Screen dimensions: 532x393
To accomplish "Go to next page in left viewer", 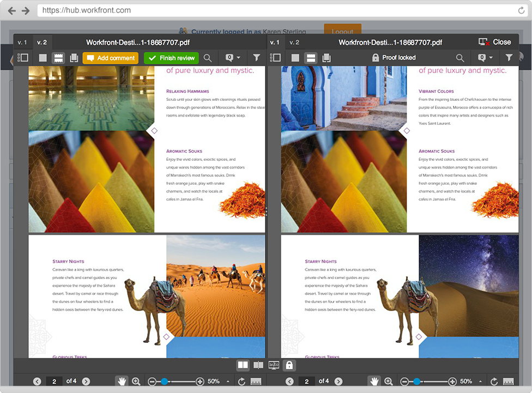I will click(x=86, y=382).
